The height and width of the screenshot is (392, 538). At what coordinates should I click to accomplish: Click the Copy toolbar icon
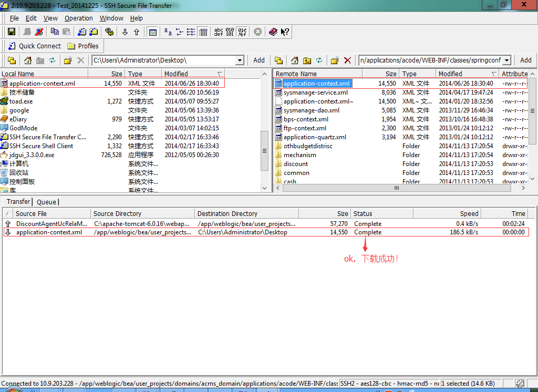tap(55, 32)
